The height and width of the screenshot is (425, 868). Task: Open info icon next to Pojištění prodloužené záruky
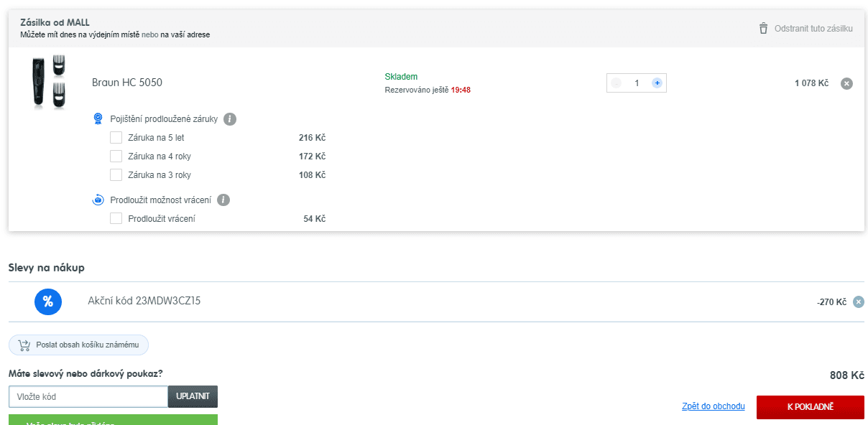[230, 119]
